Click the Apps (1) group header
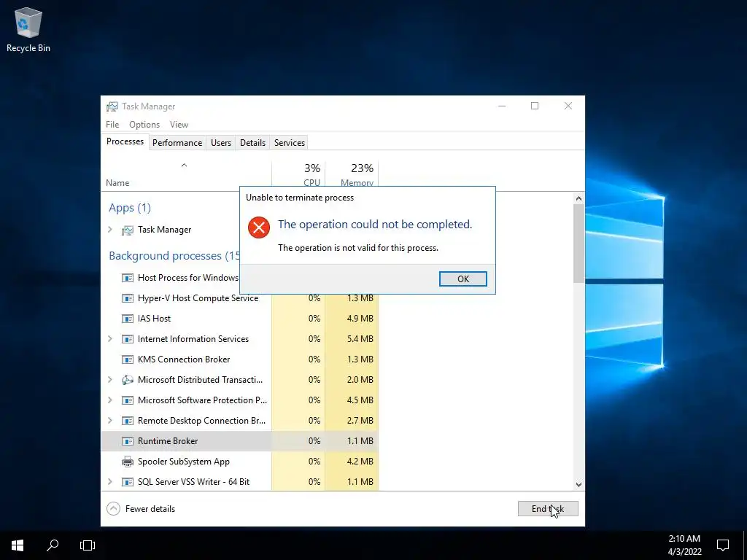747x560 pixels. pyautogui.click(x=130, y=208)
